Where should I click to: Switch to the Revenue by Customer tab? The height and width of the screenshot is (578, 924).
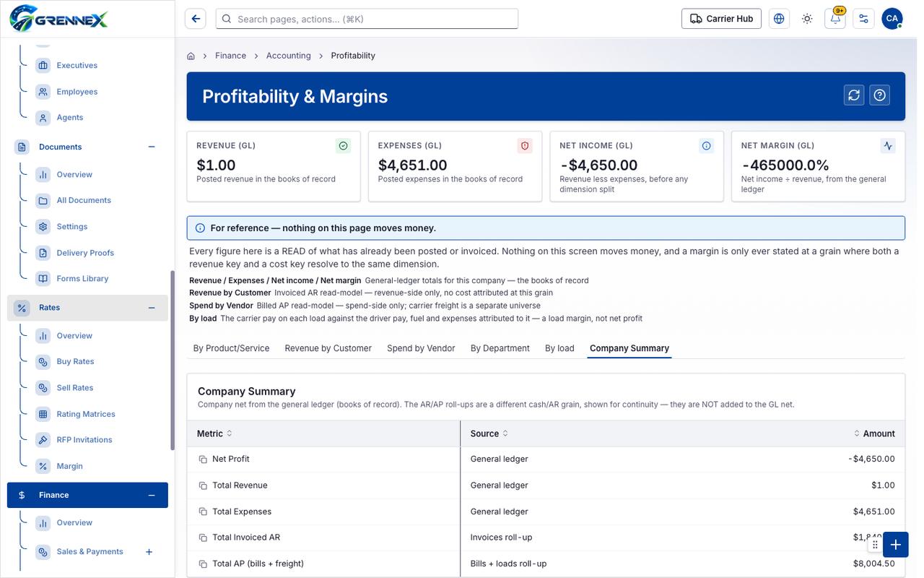(328, 348)
